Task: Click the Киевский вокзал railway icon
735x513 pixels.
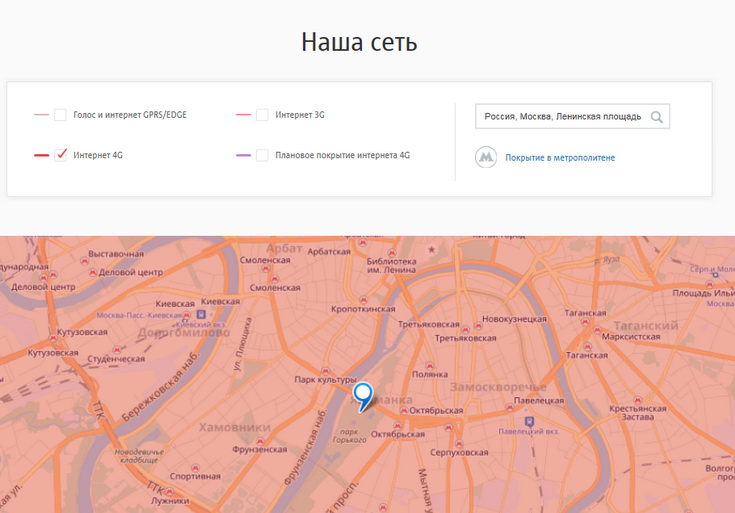Action: coord(201,314)
